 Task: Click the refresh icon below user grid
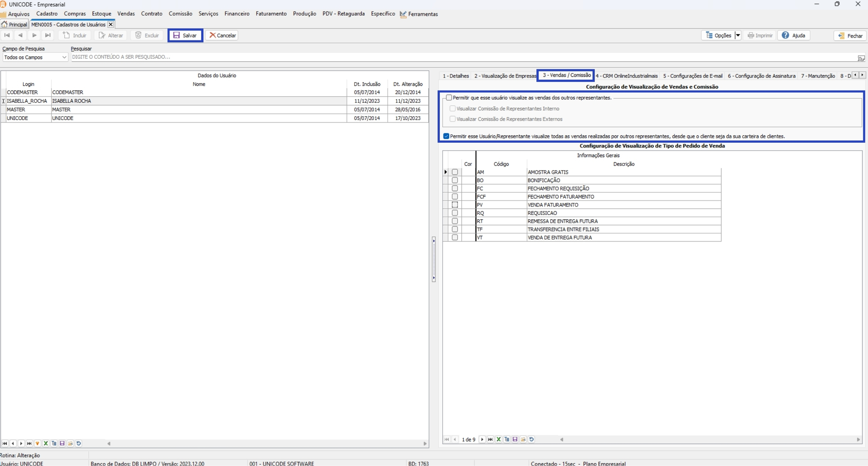click(x=79, y=443)
